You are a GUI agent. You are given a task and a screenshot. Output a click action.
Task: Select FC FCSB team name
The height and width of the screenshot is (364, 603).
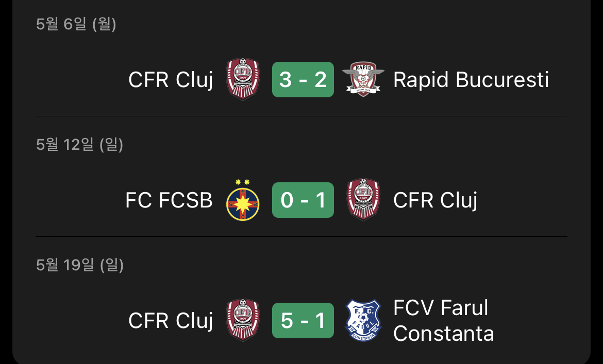pos(169,200)
